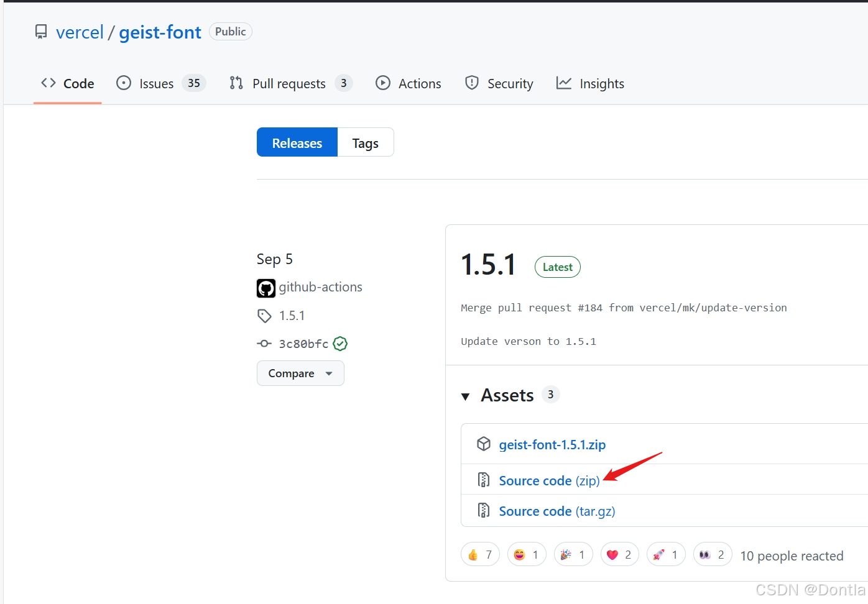This screenshot has width=868, height=604.
Task: Collapse the Assets section triangle
Action: 465,396
